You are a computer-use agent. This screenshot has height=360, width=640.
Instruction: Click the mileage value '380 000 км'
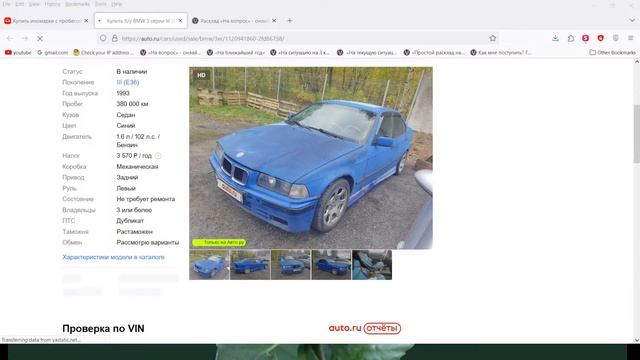[x=132, y=104]
